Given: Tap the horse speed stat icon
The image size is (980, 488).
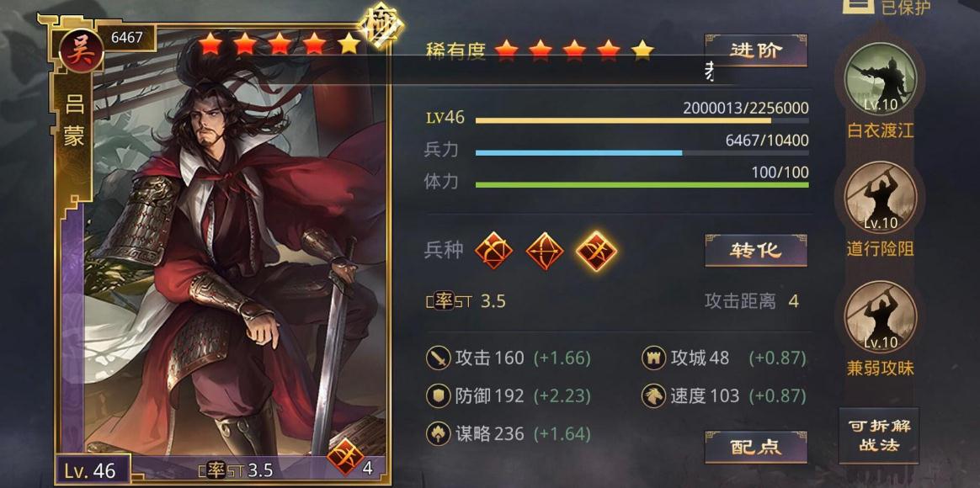Looking at the screenshot, I should (653, 396).
